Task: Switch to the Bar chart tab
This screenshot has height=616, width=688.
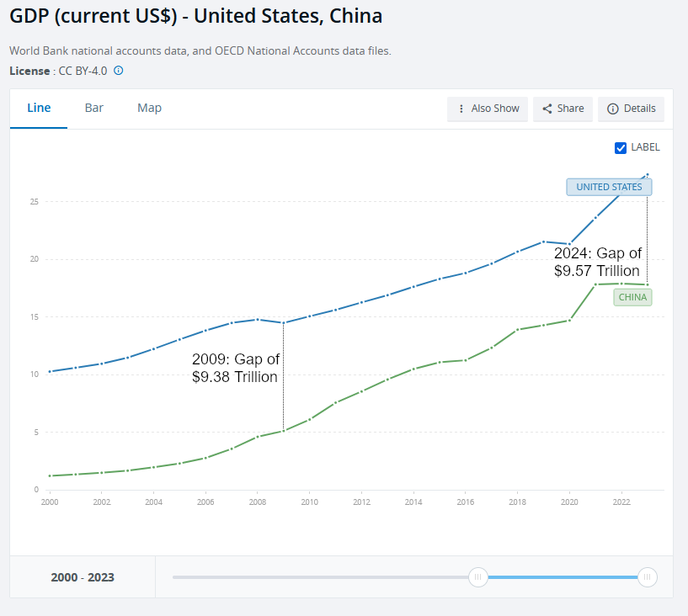Action: (94, 108)
